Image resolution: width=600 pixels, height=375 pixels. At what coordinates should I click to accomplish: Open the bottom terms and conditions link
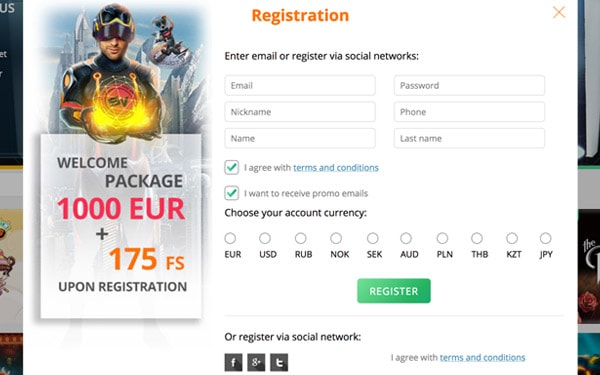(482, 357)
